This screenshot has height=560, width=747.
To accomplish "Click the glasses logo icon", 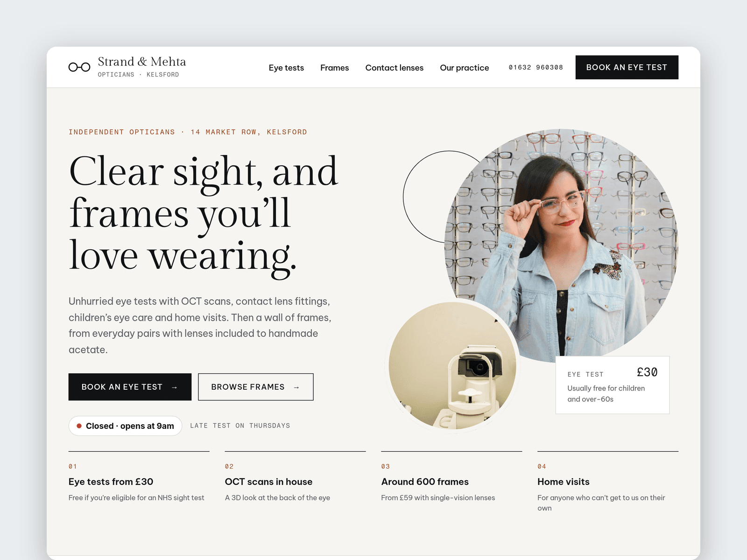I will pyautogui.click(x=79, y=67).
